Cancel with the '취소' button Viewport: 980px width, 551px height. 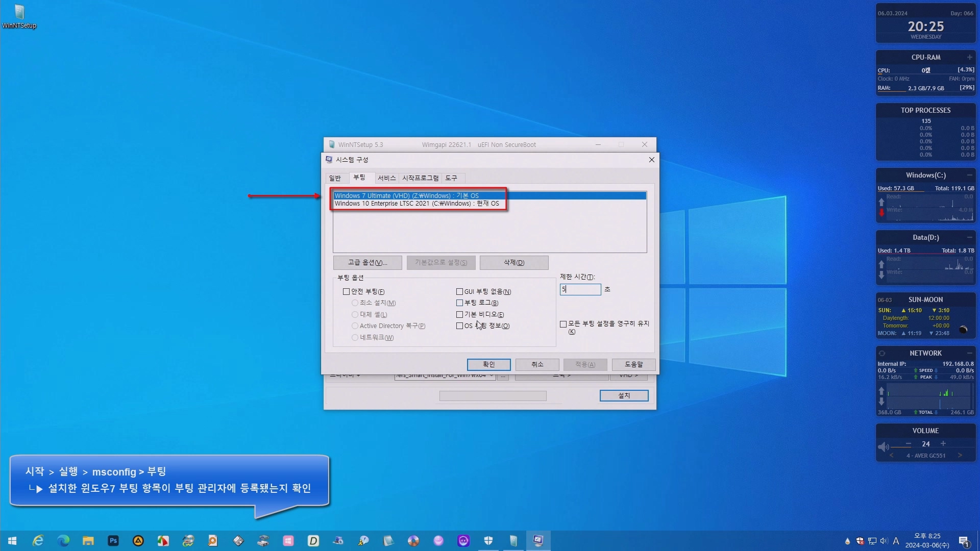pyautogui.click(x=537, y=364)
